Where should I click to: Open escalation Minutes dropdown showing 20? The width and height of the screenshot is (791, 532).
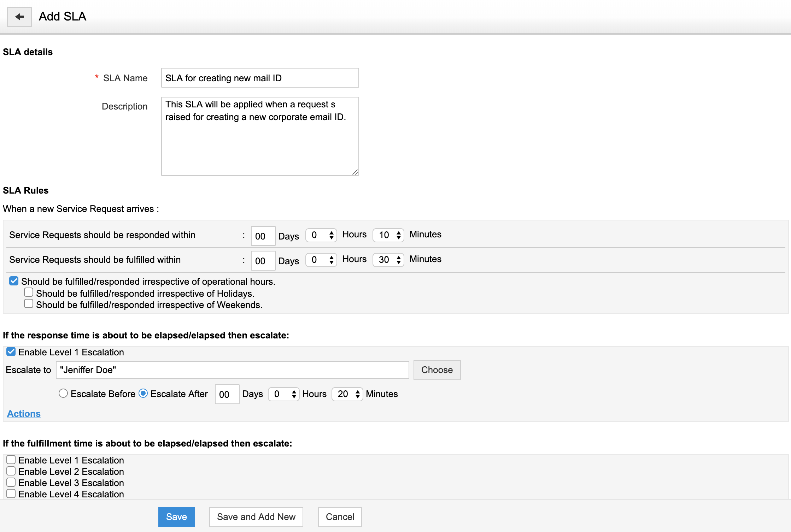pyautogui.click(x=347, y=394)
